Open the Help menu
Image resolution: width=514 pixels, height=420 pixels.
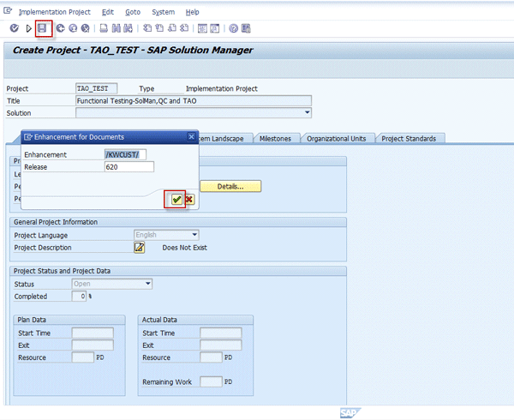(x=193, y=12)
